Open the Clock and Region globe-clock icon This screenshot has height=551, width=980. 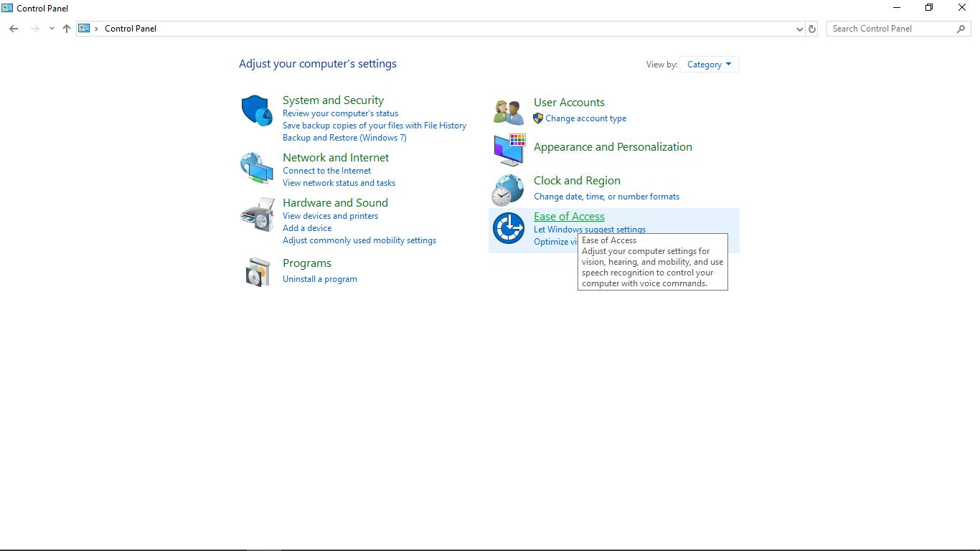[x=508, y=190]
